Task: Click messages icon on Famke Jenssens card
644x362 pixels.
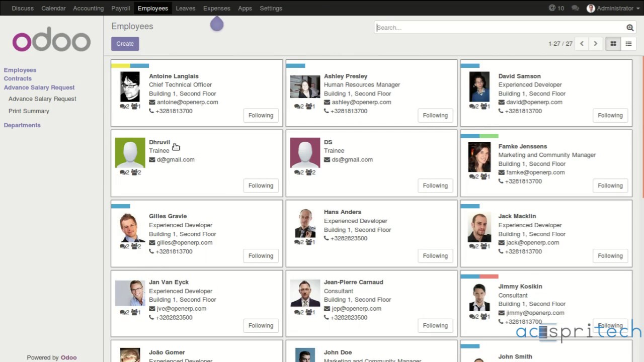Action: click(x=474, y=176)
